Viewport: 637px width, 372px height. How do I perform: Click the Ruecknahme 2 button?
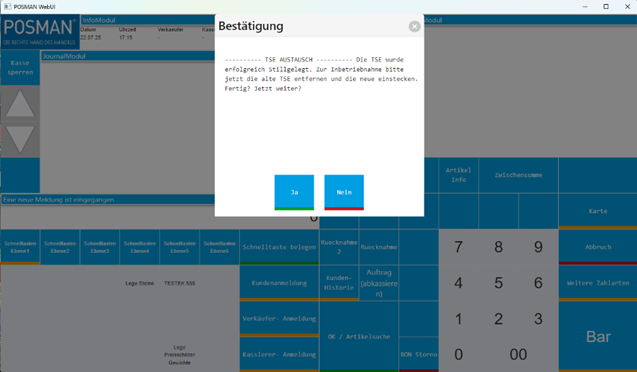339,247
